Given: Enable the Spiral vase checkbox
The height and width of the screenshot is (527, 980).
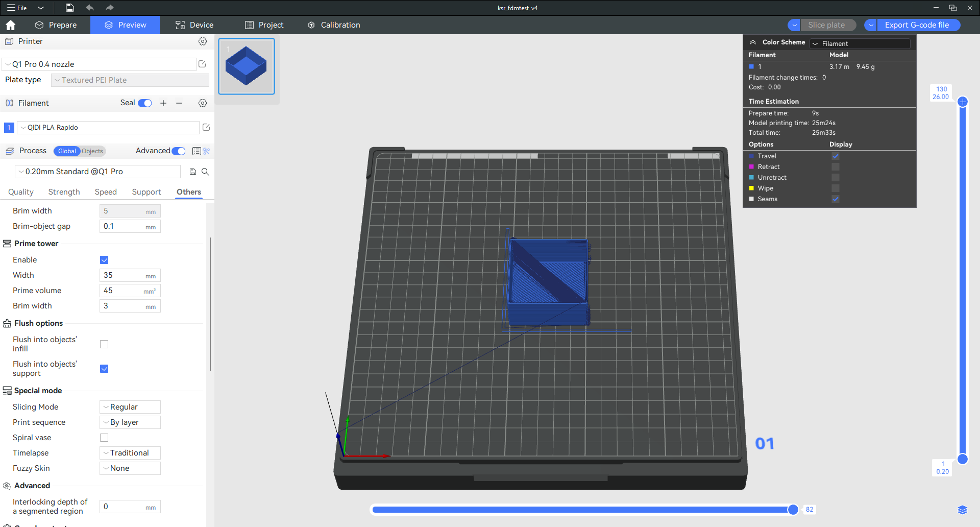Looking at the screenshot, I should coord(104,438).
